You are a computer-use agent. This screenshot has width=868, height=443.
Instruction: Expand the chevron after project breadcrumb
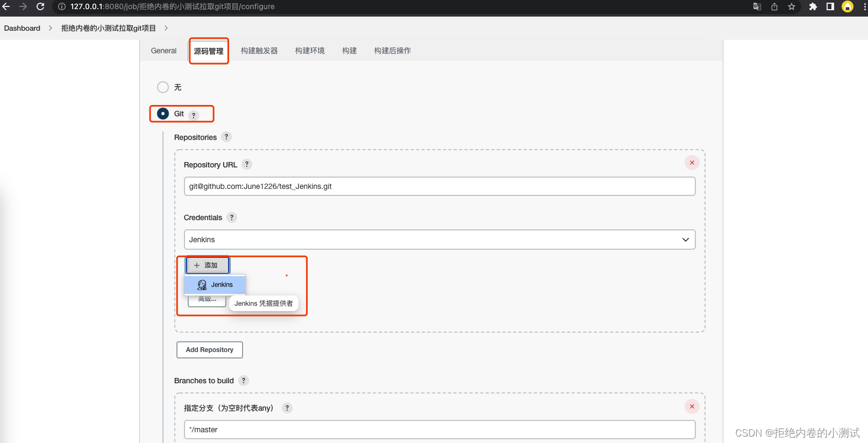166,28
